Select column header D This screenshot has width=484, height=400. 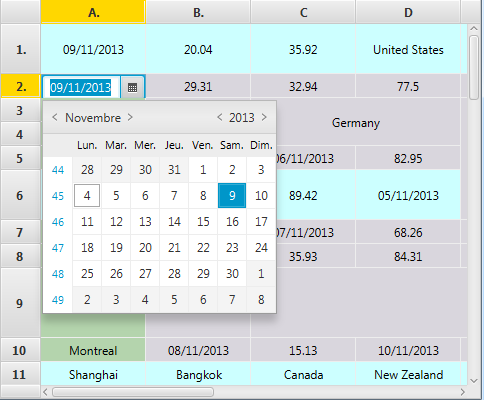408,12
